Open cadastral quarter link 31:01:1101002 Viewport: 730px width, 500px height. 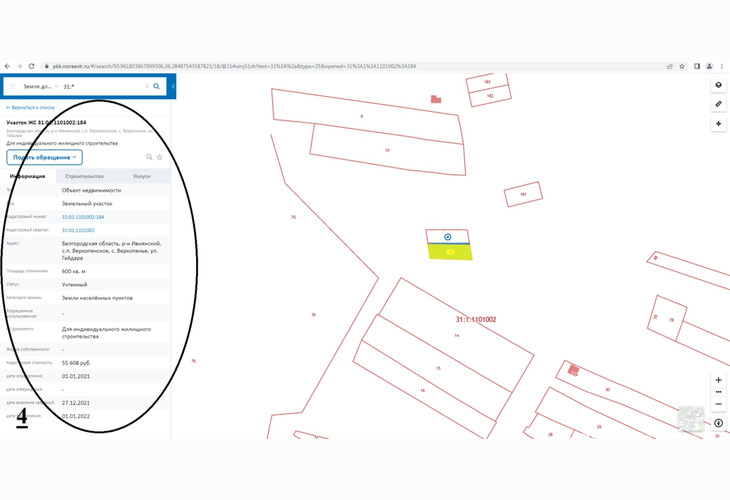(78, 230)
